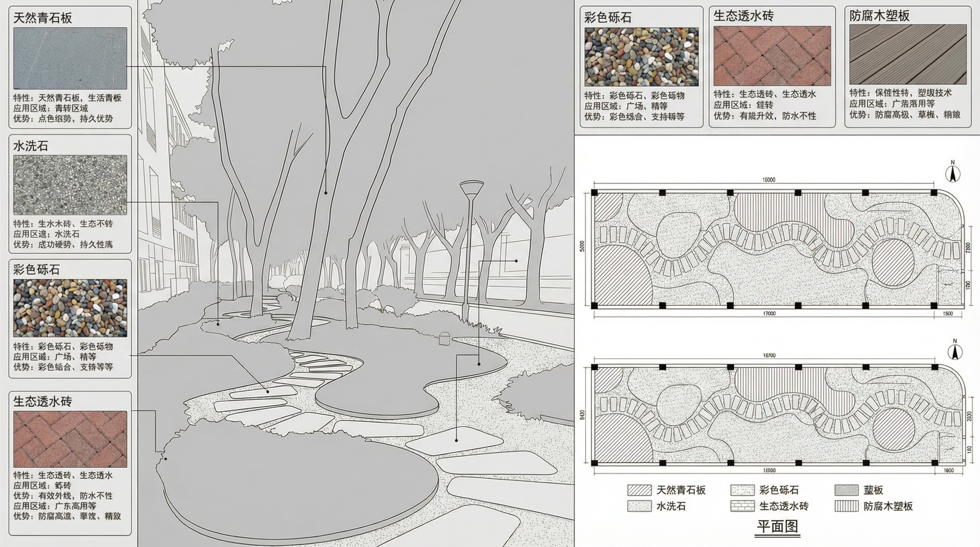Click the text line 优势：有效外线，防水不性

(63, 496)
